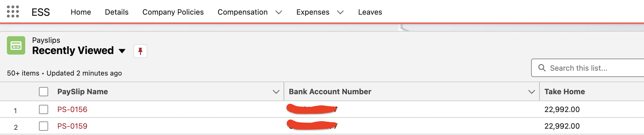The width and height of the screenshot is (644, 135).
Task: Open the Recently Viewed list view picker
Action: [x=122, y=51]
